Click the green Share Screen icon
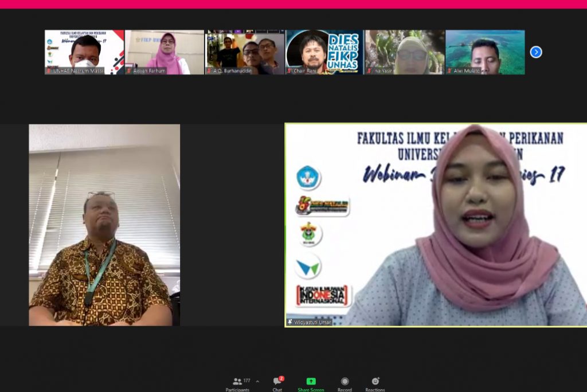Image resolution: width=587 pixels, height=392 pixels. (310, 380)
